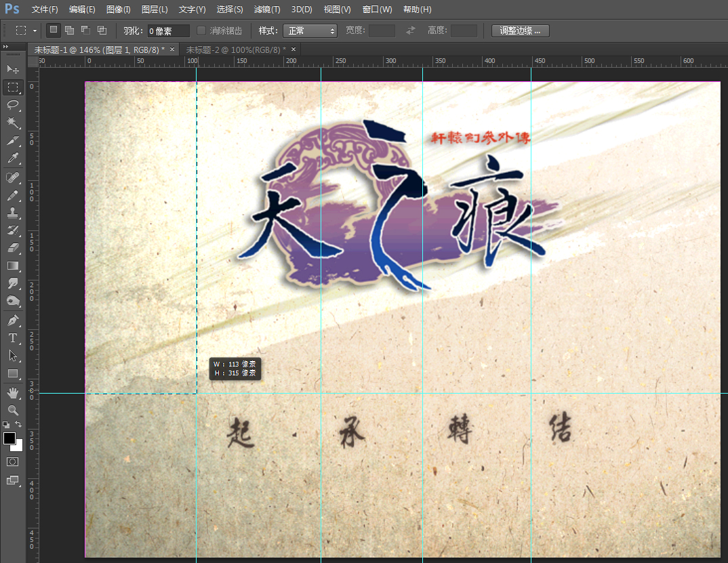Toggle Quick Mask mode

point(12,462)
